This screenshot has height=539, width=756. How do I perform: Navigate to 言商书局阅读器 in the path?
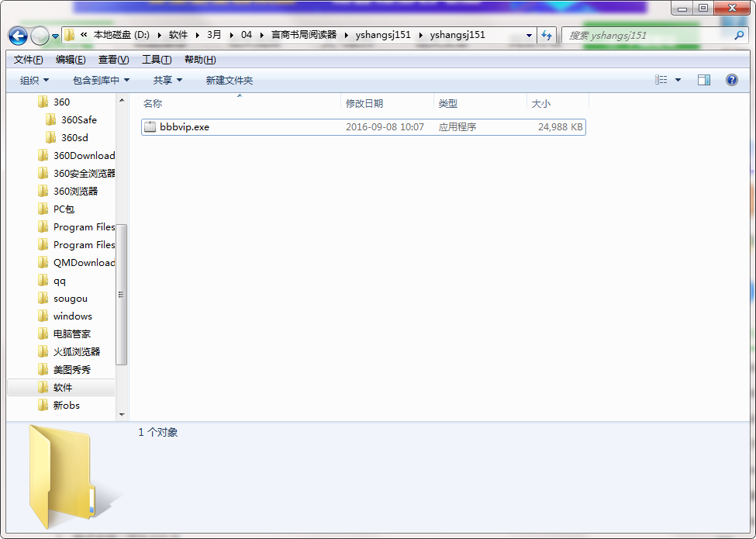tap(304, 35)
